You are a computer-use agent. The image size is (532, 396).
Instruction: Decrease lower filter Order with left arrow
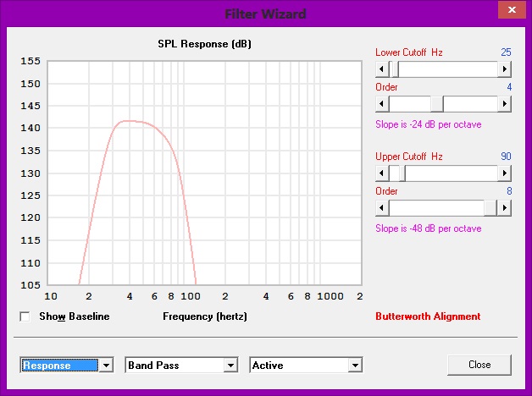[x=382, y=104]
